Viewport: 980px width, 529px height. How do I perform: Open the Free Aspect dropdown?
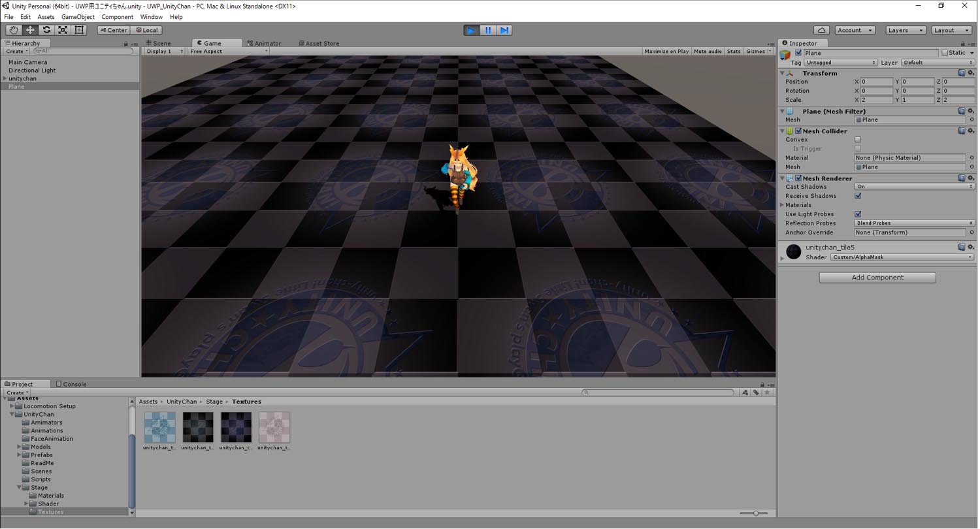(x=229, y=52)
